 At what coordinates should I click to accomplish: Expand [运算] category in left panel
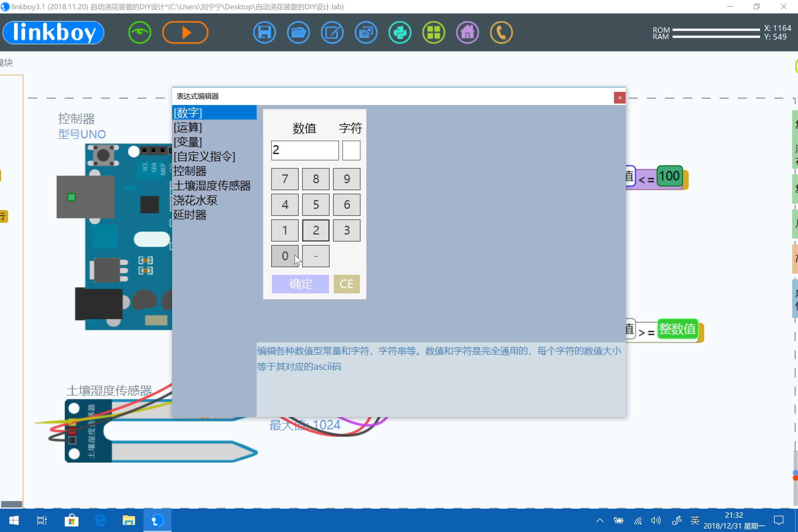point(188,127)
